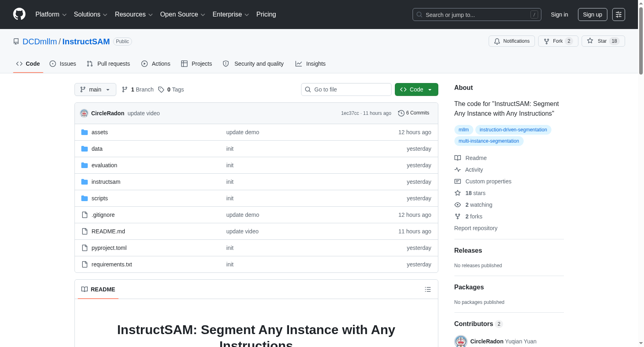Open the DCDmllm owner link
This screenshot has height=347, width=644.
pos(40,42)
